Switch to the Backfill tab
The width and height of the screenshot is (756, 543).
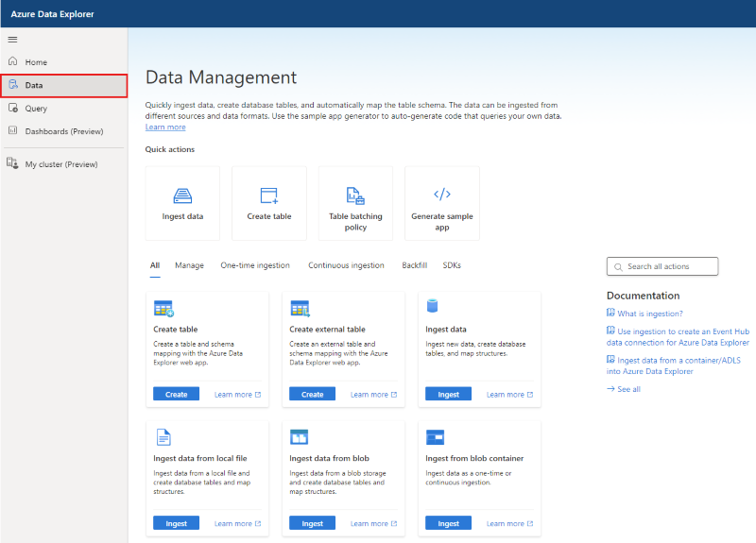(415, 265)
